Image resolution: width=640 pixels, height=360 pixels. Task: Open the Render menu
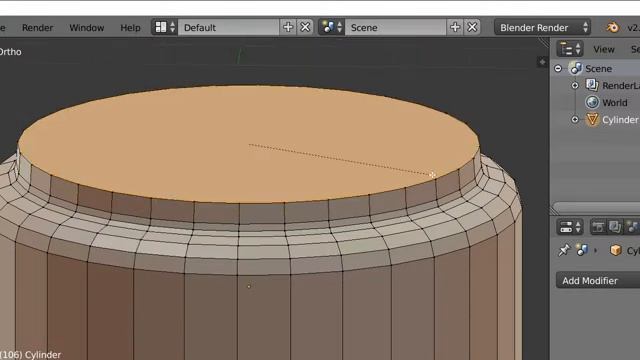pyautogui.click(x=38, y=28)
